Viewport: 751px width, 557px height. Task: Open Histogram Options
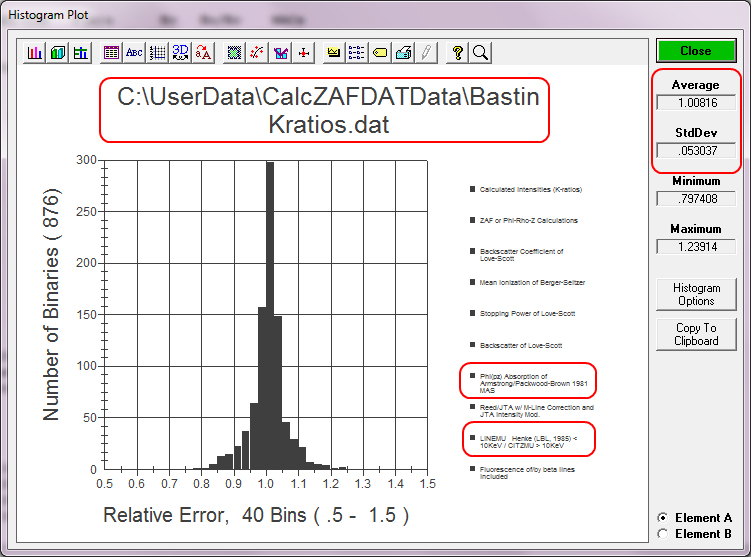696,294
